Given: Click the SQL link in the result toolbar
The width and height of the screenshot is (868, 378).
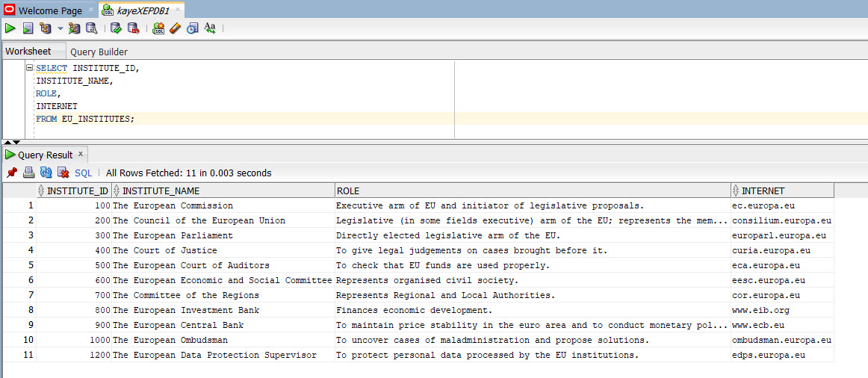Looking at the screenshot, I should pos(84,173).
